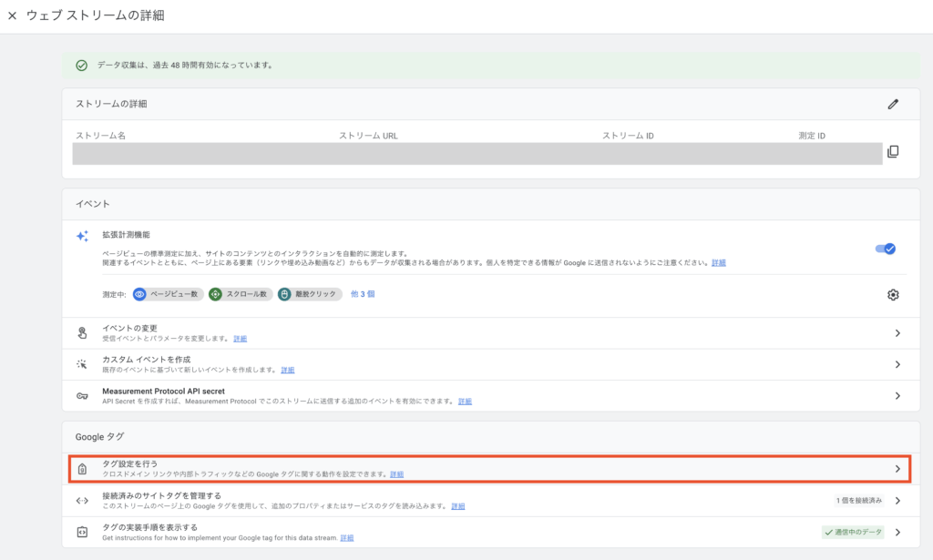
Task: Click the Measurement Protocol key icon
Action: coord(82,396)
